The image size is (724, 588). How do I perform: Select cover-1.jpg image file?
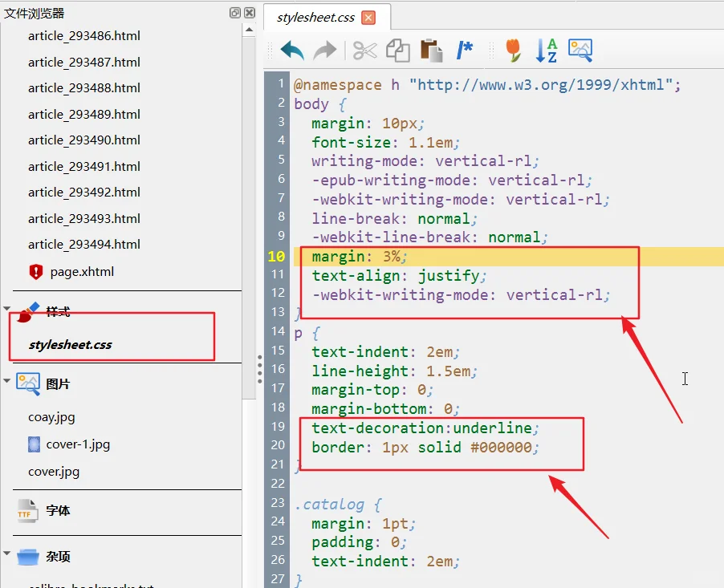78,444
